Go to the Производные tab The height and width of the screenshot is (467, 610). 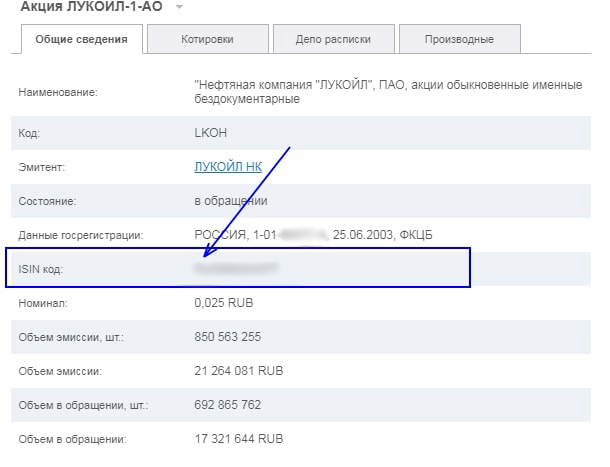pos(459,39)
